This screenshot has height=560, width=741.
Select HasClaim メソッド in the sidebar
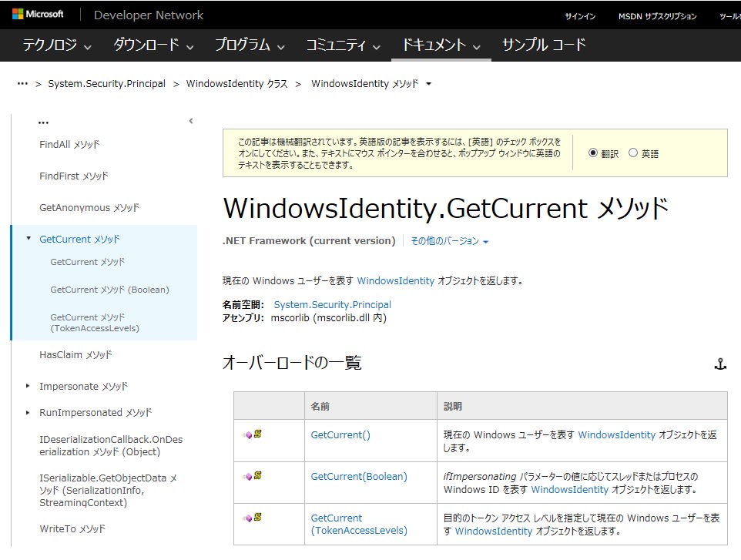[x=75, y=355]
